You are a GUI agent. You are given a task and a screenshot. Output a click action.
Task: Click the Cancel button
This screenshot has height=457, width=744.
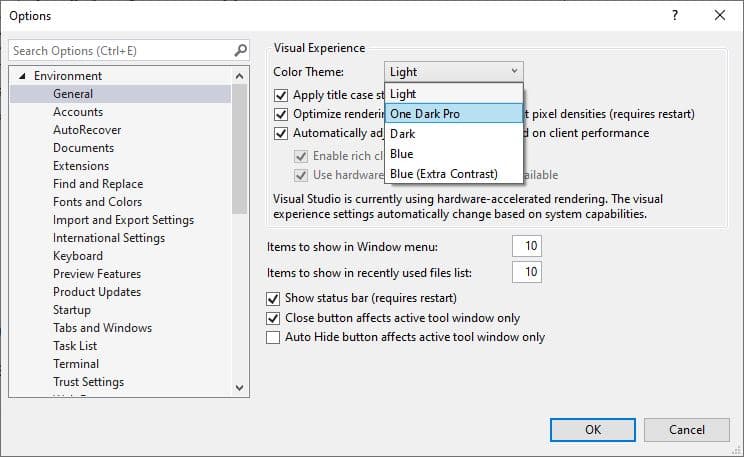coord(687,429)
